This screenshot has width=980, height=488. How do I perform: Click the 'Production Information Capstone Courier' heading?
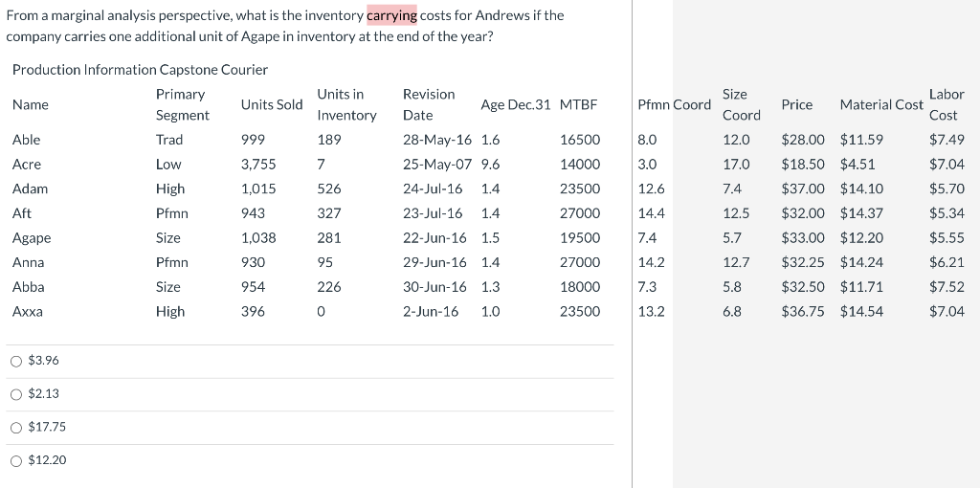140,70
